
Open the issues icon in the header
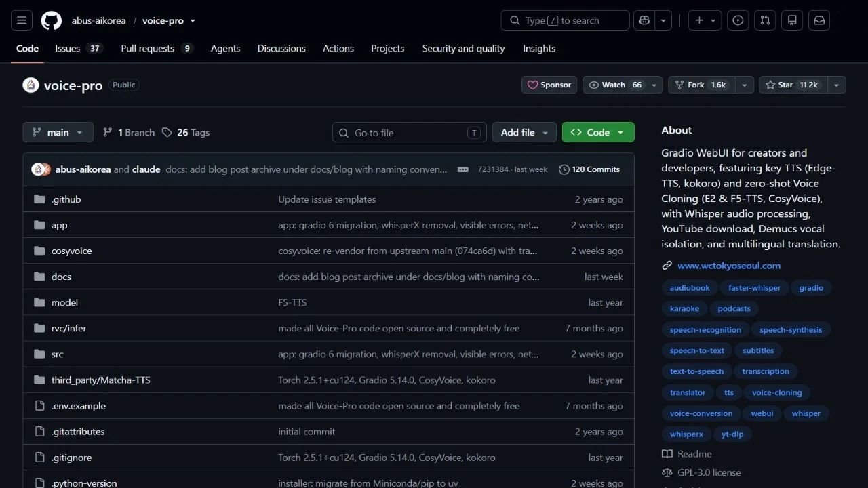click(x=738, y=20)
